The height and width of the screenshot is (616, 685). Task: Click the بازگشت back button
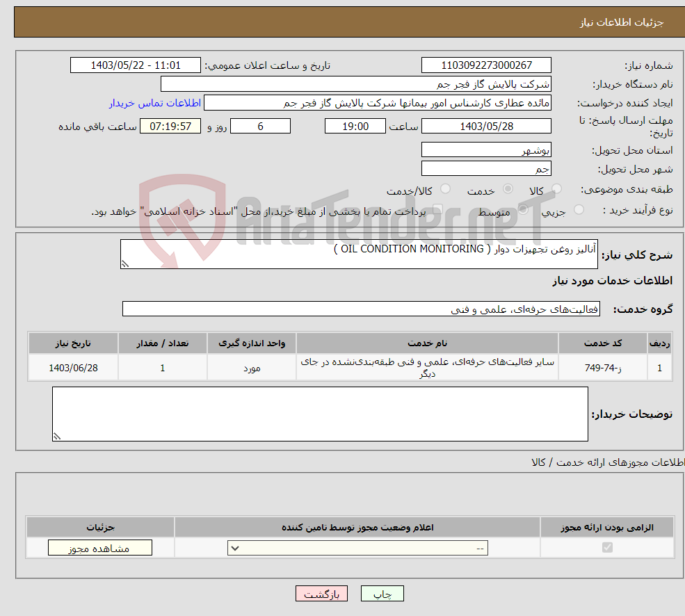pos(321,594)
